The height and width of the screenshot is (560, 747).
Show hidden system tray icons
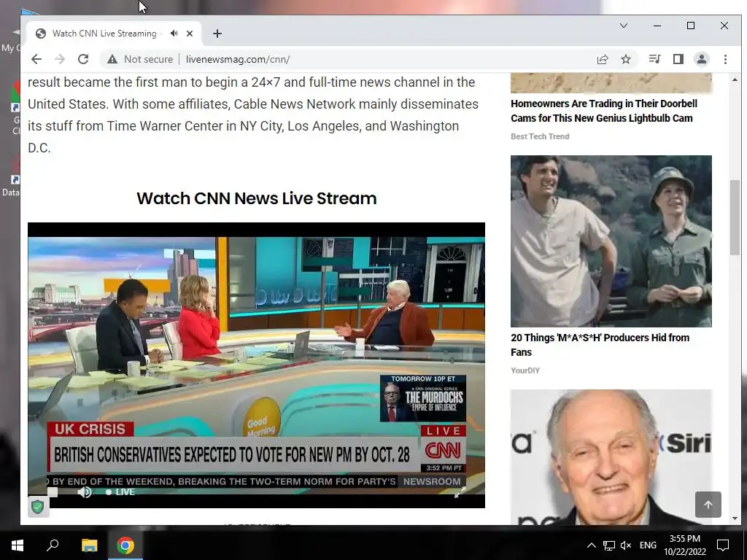coord(591,545)
